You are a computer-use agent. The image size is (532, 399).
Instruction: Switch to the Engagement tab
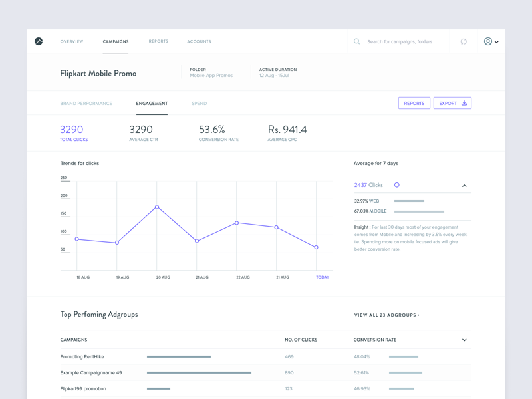pyautogui.click(x=152, y=104)
